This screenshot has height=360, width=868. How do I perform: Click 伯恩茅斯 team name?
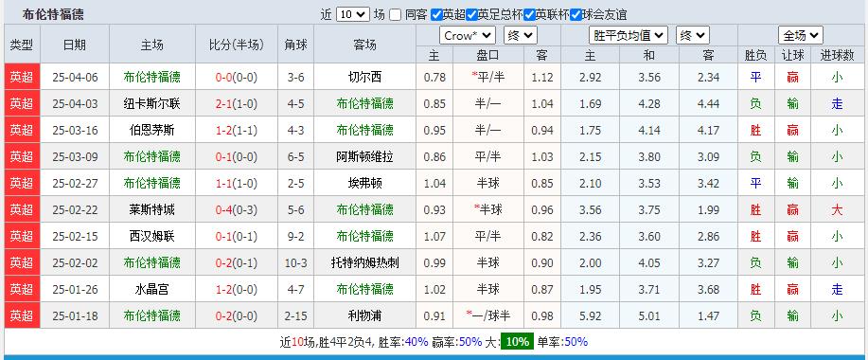pyautogui.click(x=151, y=130)
